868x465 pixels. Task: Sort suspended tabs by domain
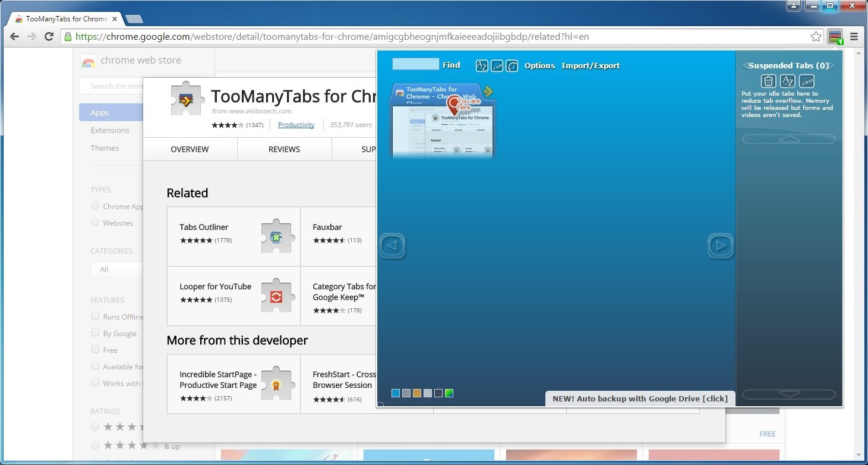coord(806,81)
